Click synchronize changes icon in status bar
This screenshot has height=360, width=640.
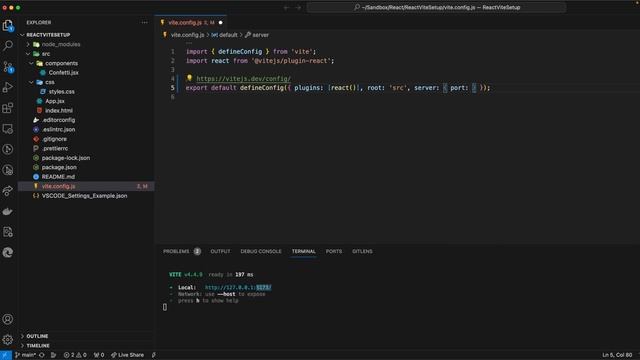click(x=42, y=355)
